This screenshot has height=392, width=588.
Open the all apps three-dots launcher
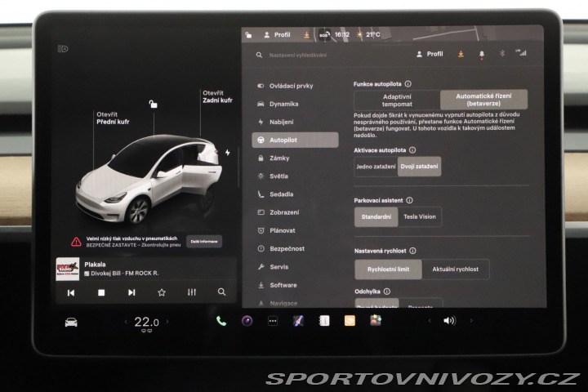[x=273, y=321]
